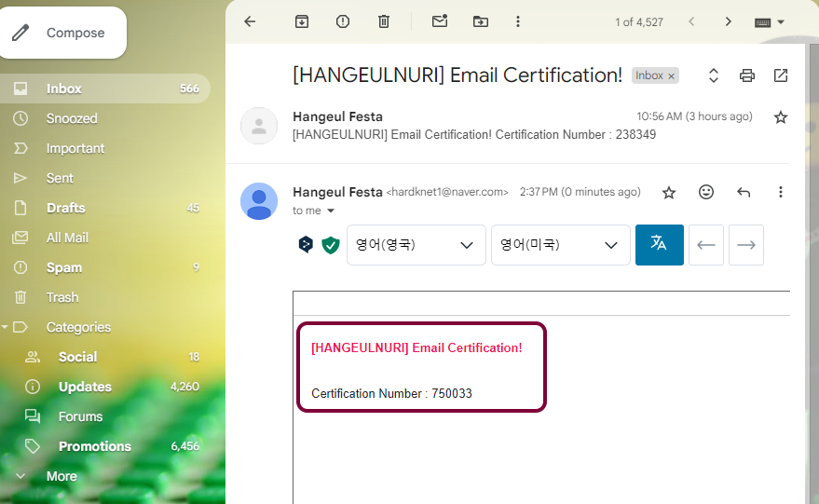Expand all messages in the thread
The image size is (819, 504).
pos(714,75)
